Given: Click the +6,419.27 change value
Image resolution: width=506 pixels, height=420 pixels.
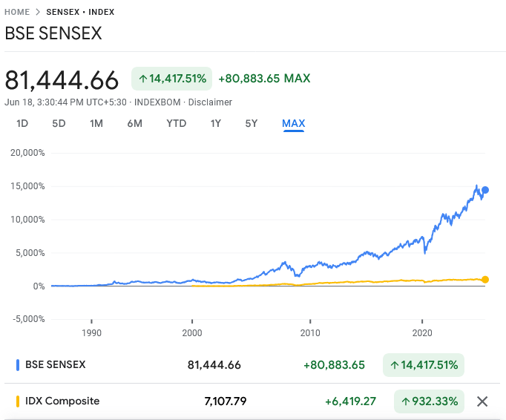Looking at the screenshot, I should click(x=350, y=401).
